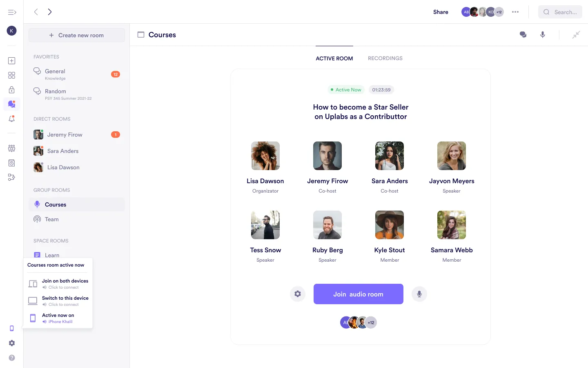Click the chat bubbles icon in header
Screen dimensions: 588x368
(x=523, y=35)
